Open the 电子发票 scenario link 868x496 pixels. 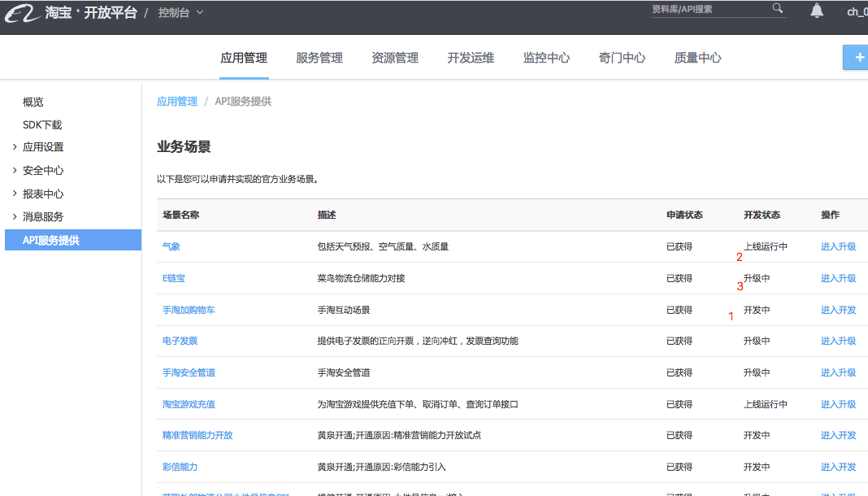(180, 341)
